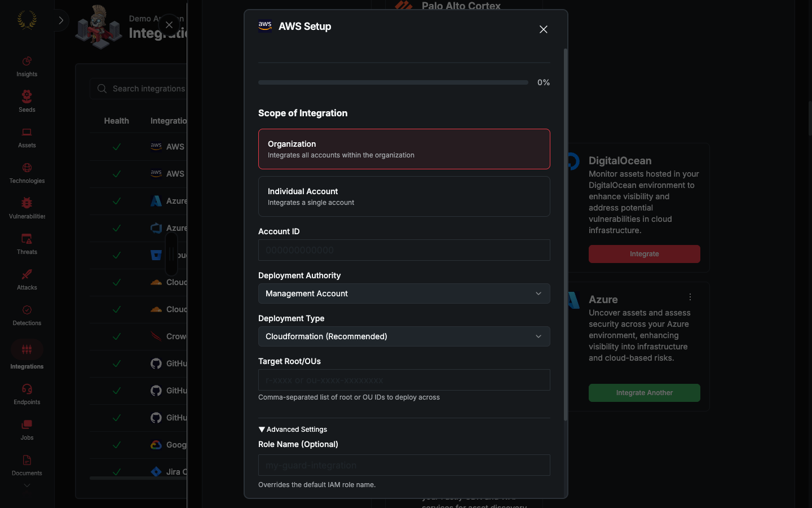Open Insights in the sidebar
The width and height of the screenshot is (812, 508).
point(27,67)
